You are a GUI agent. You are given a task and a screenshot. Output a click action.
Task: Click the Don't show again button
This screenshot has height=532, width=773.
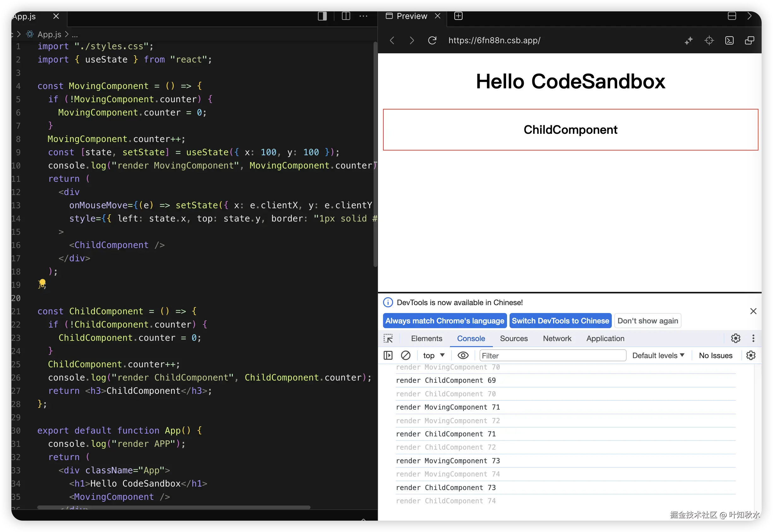tap(647, 321)
